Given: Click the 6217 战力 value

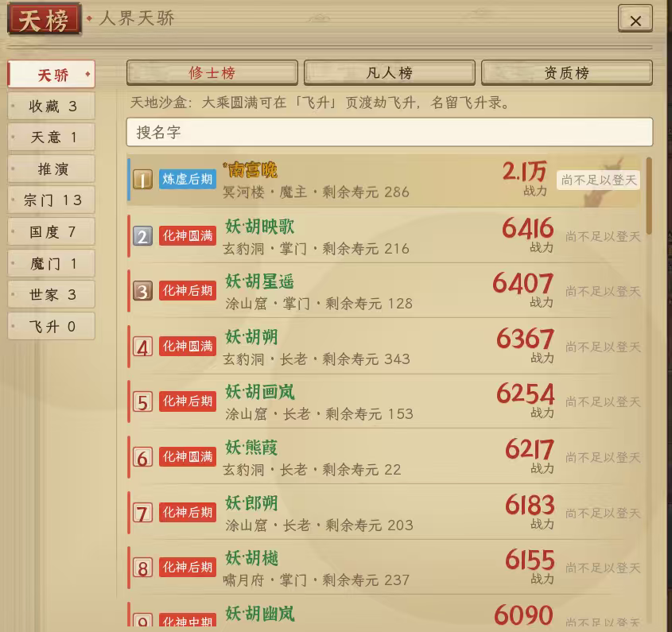Looking at the screenshot, I should (x=530, y=449).
